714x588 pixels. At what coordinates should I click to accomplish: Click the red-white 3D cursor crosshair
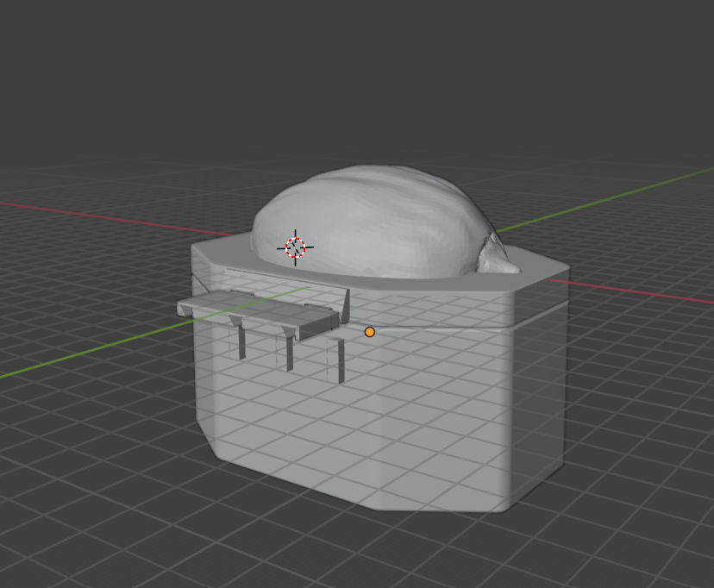(295, 248)
